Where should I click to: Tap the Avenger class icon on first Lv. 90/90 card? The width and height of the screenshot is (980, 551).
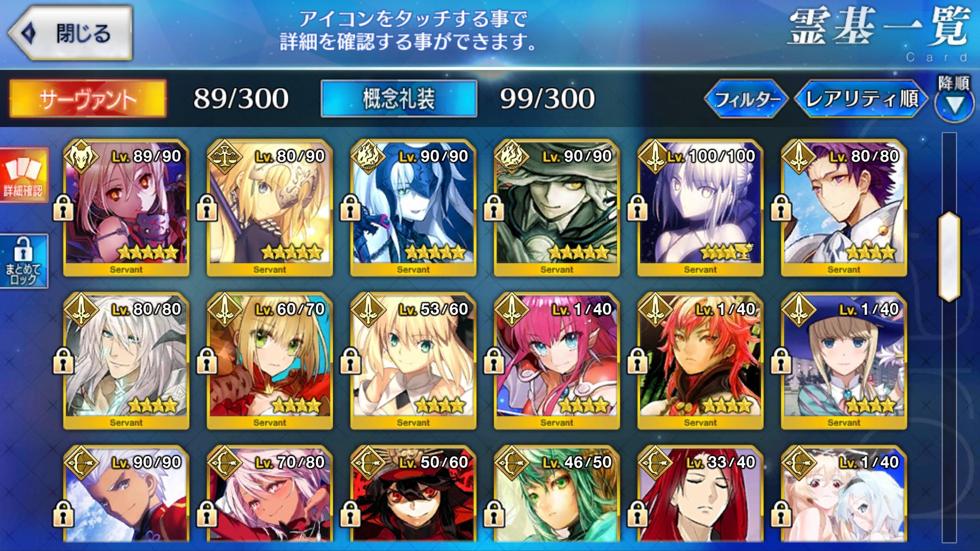tap(369, 157)
